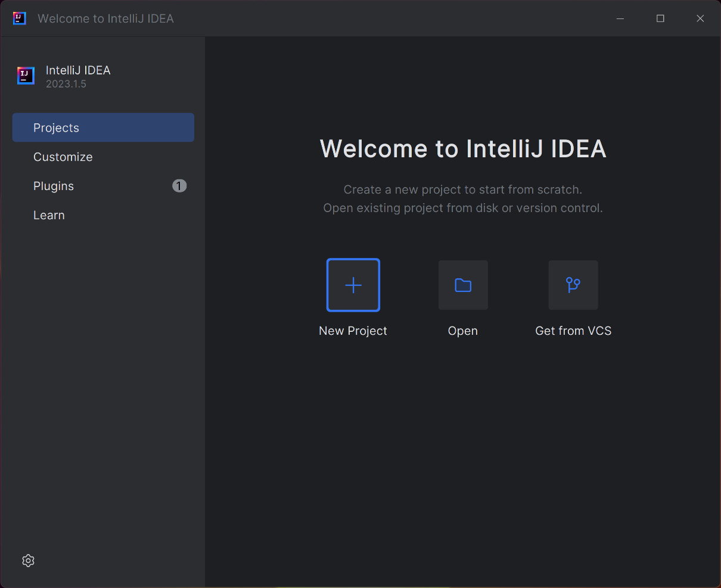The height and width of the screenshot is (588, 721).
Task: Click the Open folder icon
Action: click(463, 285)
